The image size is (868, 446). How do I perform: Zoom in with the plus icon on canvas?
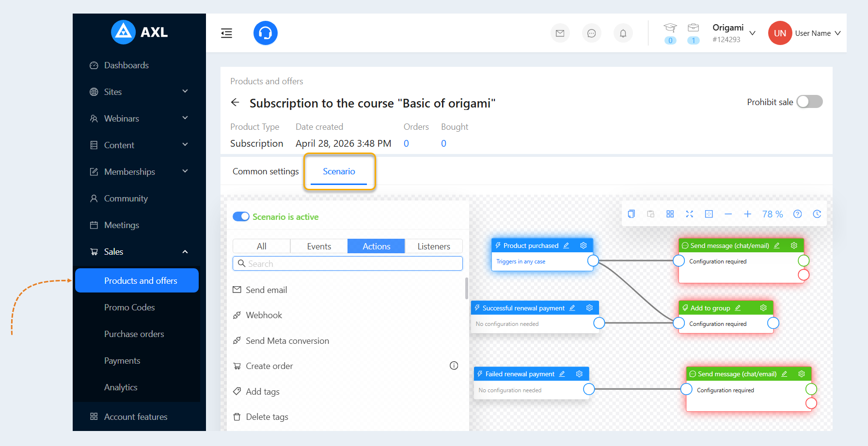click(748, 214)
